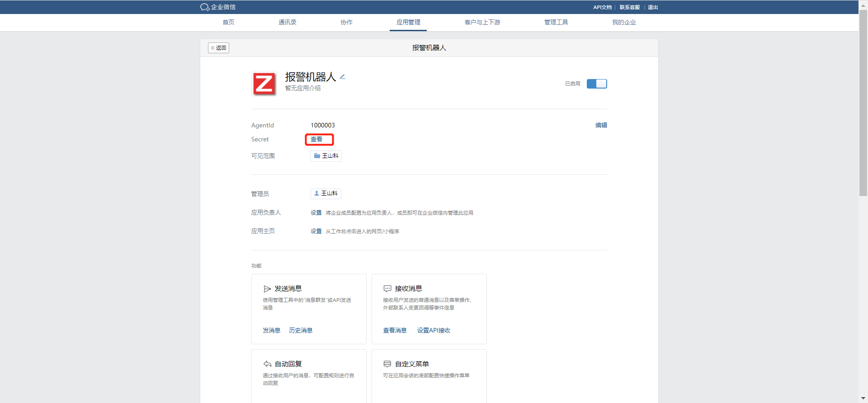Click the 发送消息 card title

point(288,289)
